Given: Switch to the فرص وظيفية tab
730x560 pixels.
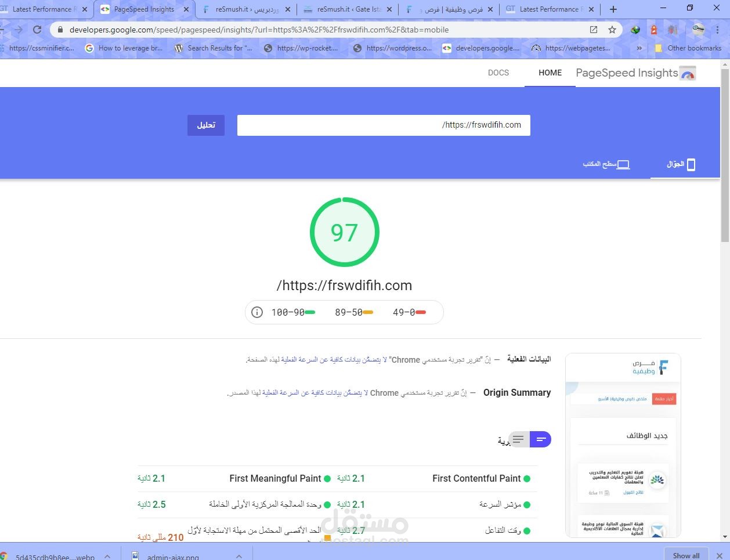Looking at the screenshot, I should coord(449,9).
